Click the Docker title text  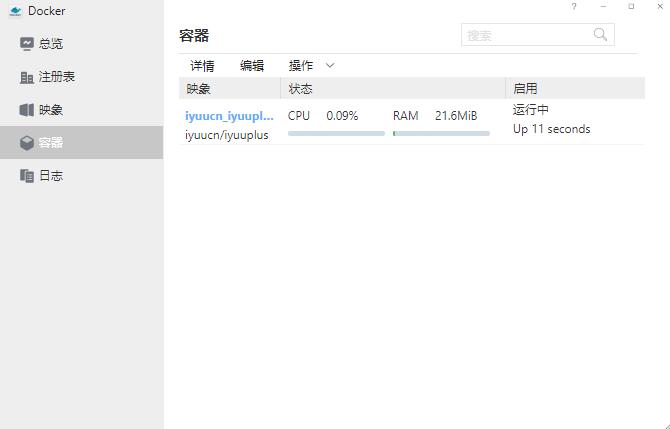click(x=47, y=11)
